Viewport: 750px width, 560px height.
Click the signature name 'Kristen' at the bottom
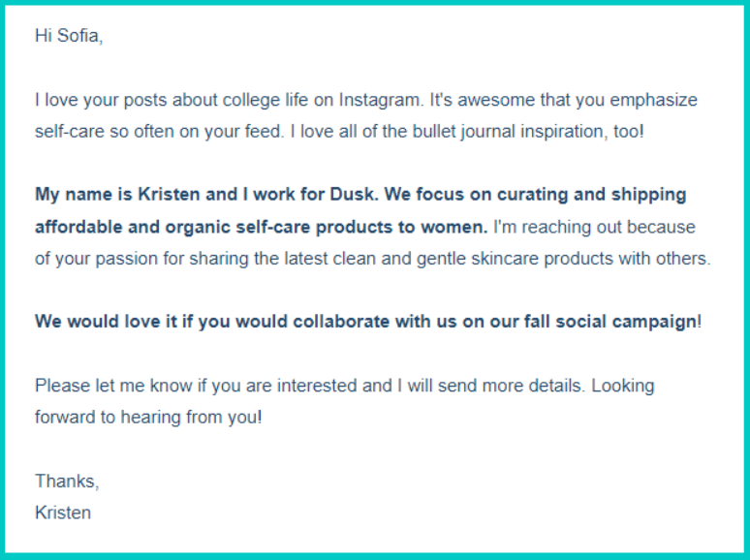[63, 513]
